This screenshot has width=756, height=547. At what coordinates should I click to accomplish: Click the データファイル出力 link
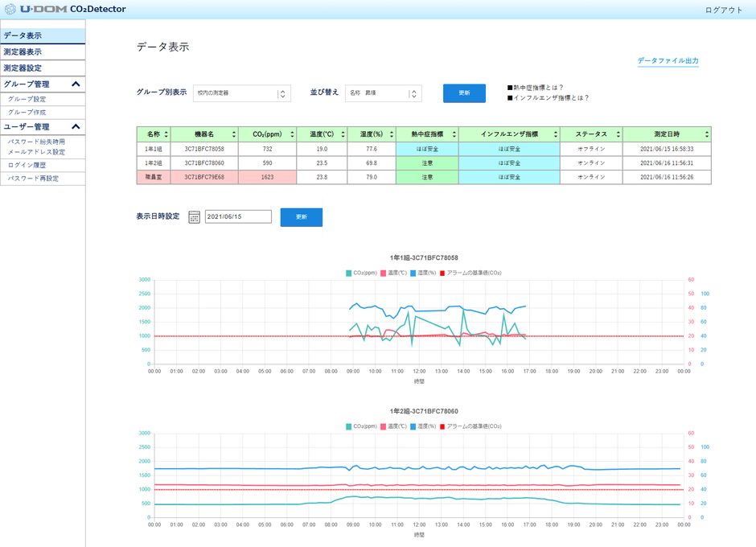point(668,60)
